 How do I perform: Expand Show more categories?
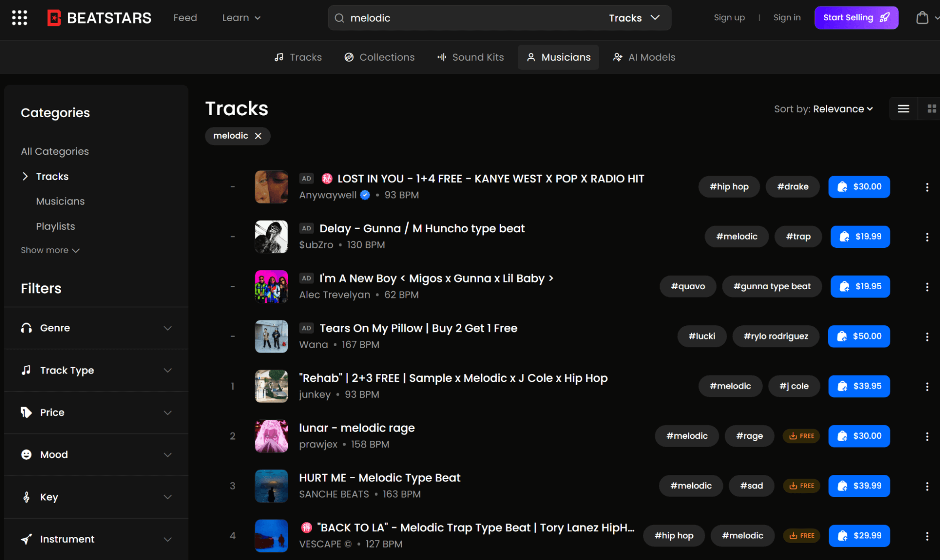(50, 250)
